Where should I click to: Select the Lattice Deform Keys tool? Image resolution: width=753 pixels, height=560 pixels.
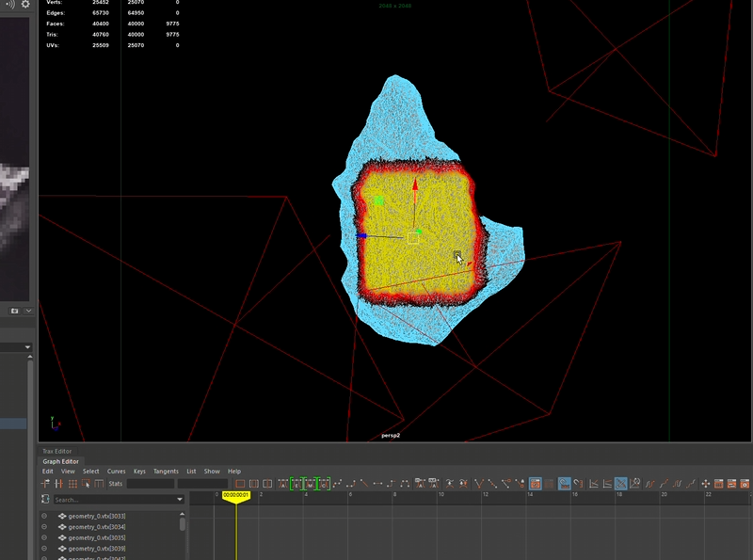click(72, 484)
